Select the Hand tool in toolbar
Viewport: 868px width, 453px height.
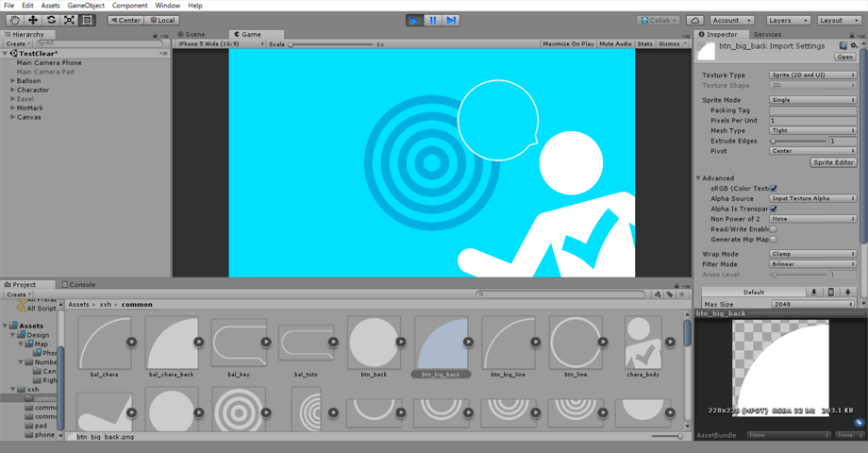tap(15, 20)
